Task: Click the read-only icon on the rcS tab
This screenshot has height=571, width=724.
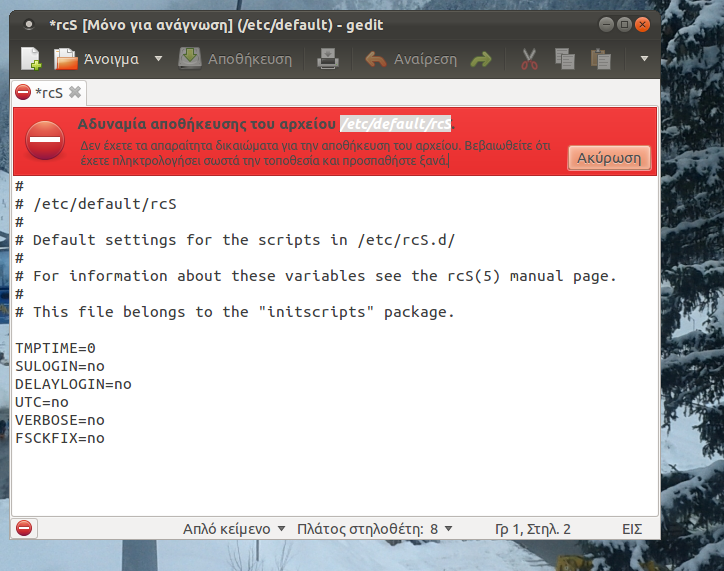Action: coord(23,92)
